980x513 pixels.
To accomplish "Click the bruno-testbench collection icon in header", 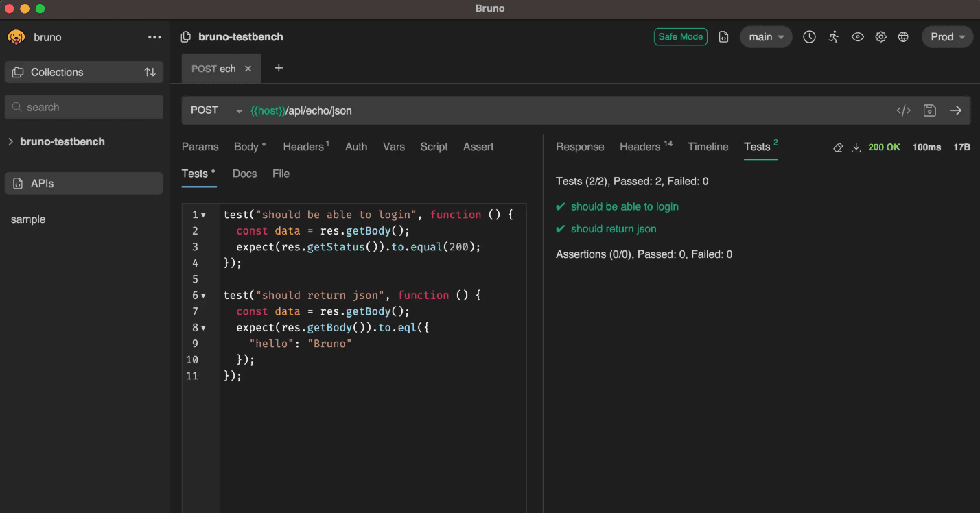I will pos(185,37).
